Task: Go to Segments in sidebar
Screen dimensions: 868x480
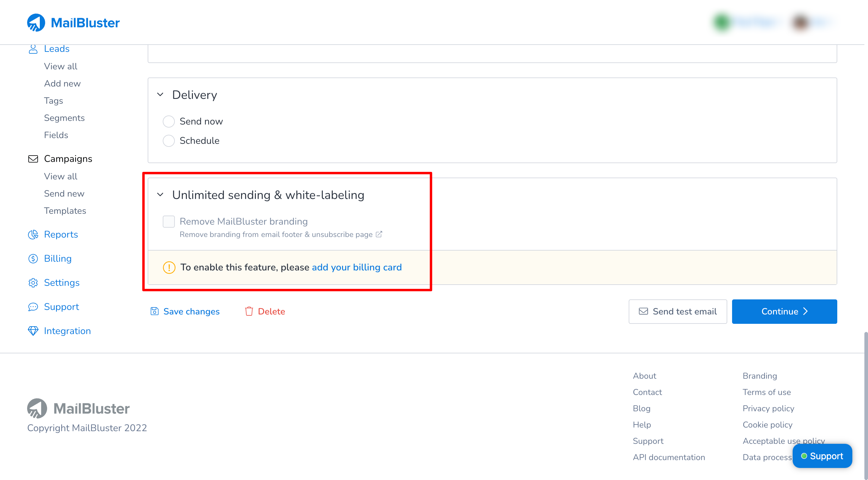Action: pyautogui.click(x=64, y=118)
